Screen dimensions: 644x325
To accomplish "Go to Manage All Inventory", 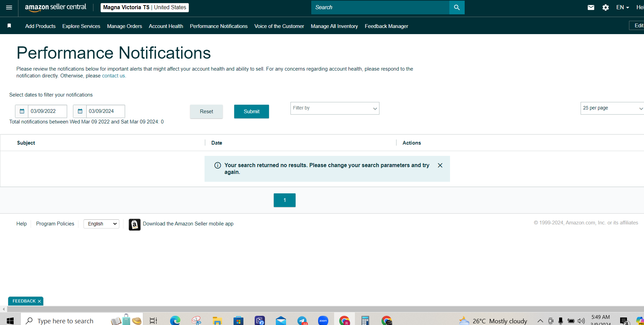I will click(334, 26).
